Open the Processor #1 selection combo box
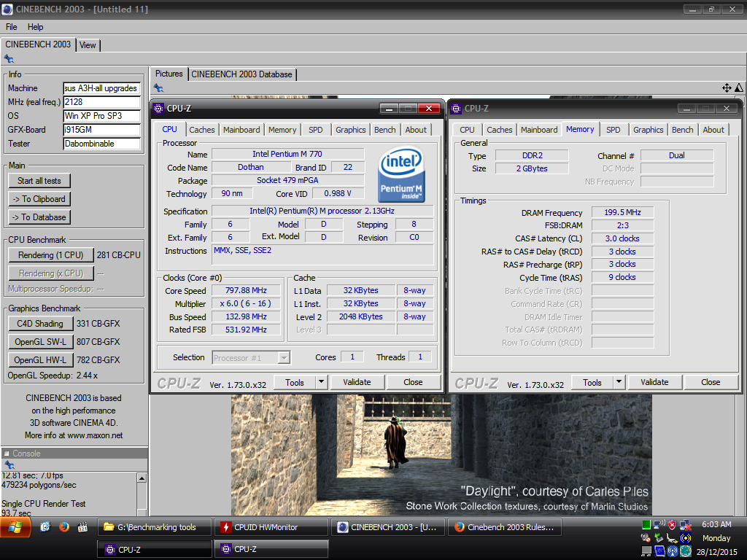Screen dimensions: 747x560 [x=251, y=357]
